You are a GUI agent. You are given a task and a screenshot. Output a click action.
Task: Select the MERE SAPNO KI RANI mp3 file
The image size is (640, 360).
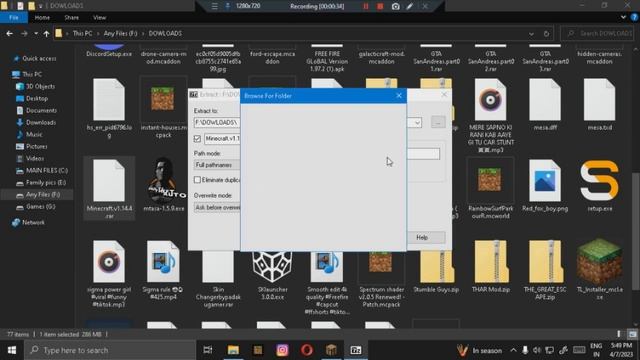(x=491, y=115)
